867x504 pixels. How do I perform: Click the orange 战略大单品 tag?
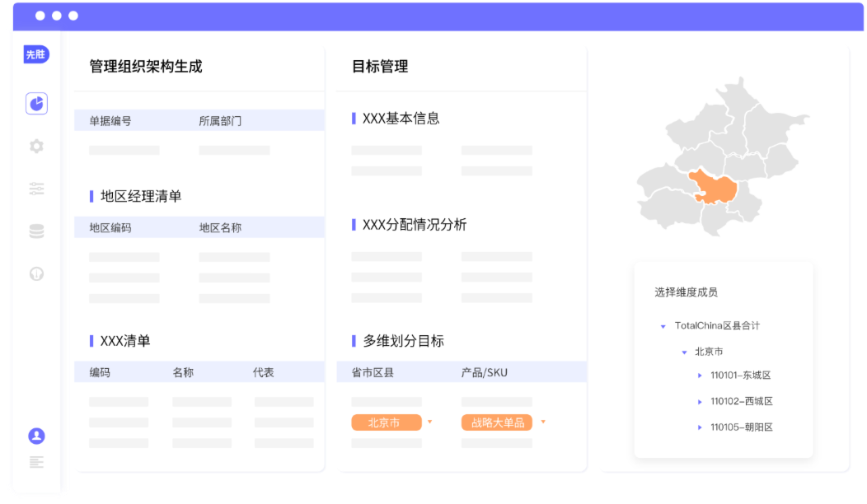click(x=496, y=422)
